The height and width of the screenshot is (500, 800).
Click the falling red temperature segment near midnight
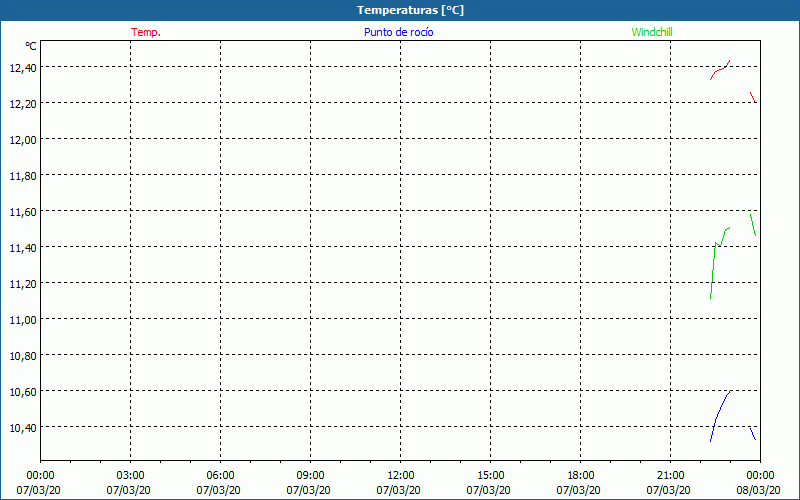pos(753,97)
